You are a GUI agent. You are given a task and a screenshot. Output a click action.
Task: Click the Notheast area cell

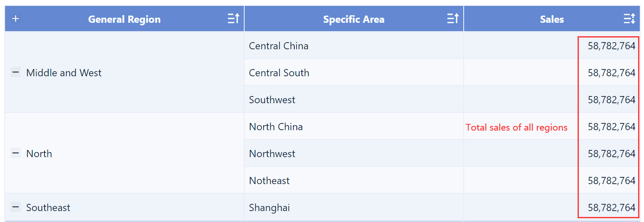269,181
